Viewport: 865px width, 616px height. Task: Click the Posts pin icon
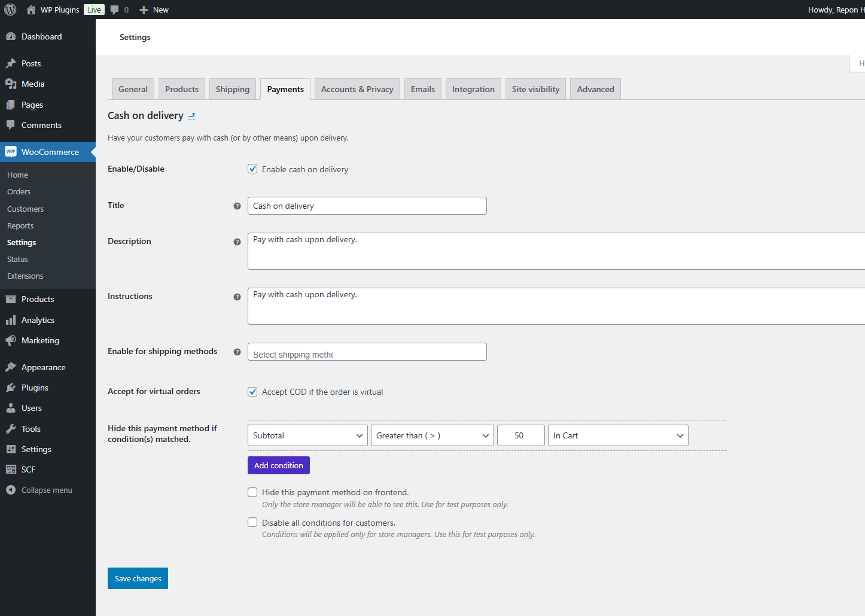point(11,63)
